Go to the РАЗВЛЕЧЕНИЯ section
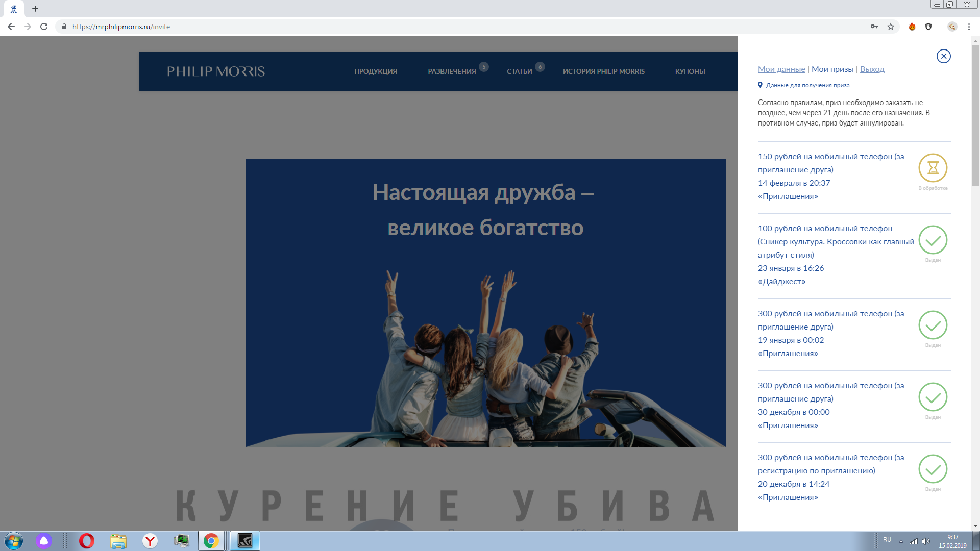The image size is (980, 551). 452,71
